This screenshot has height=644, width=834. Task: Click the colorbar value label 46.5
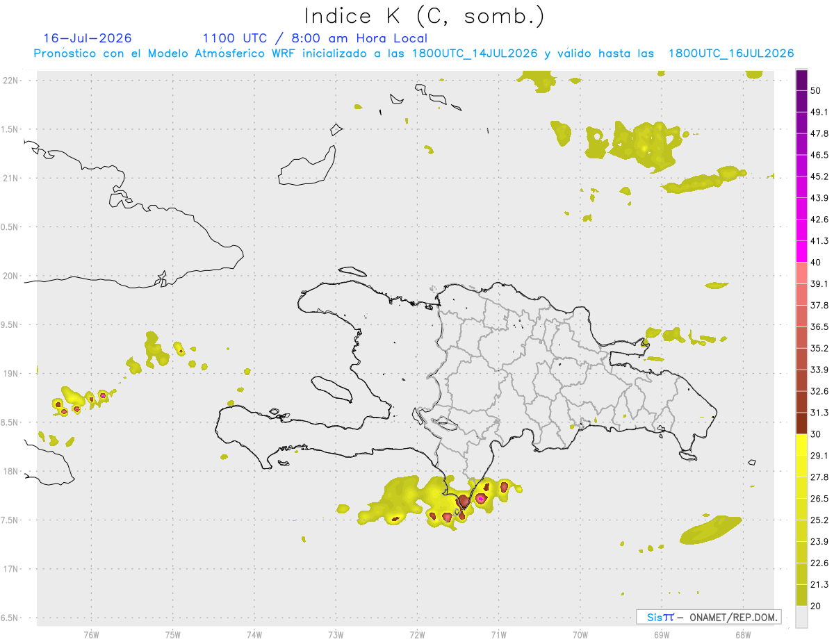819,155
